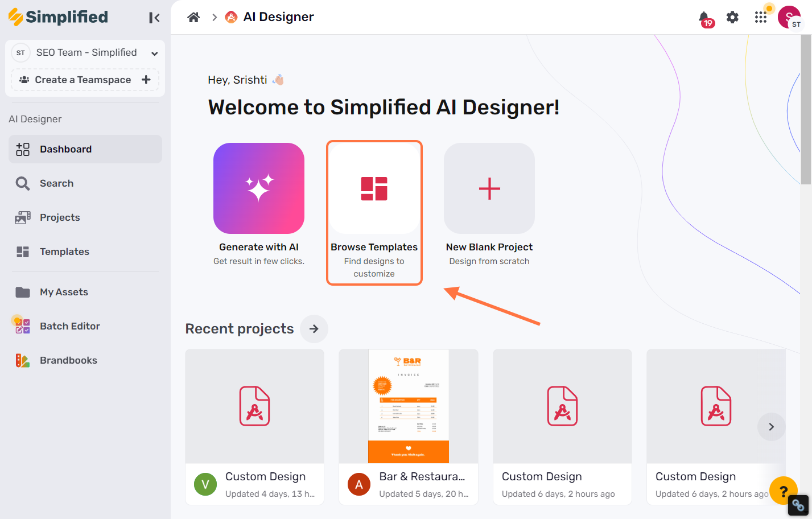The image size is (812, 519).
Task: Click the Browse Templates label
Action: point(374,247)
